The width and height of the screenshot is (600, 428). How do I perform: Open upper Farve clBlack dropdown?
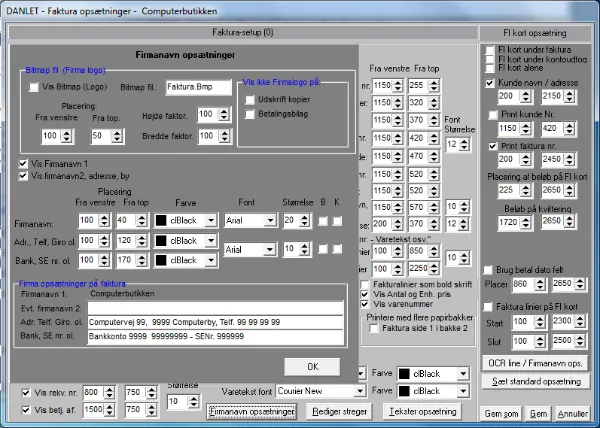(463, 374)
